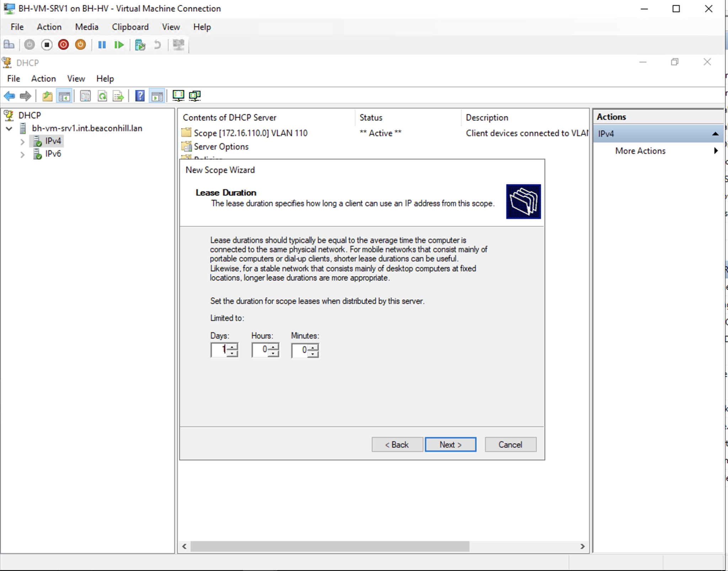The height and width of the screenshot is (571, 728).
Task: Revert the virtual machine to last checkpoint
Action: pos(157,45)
